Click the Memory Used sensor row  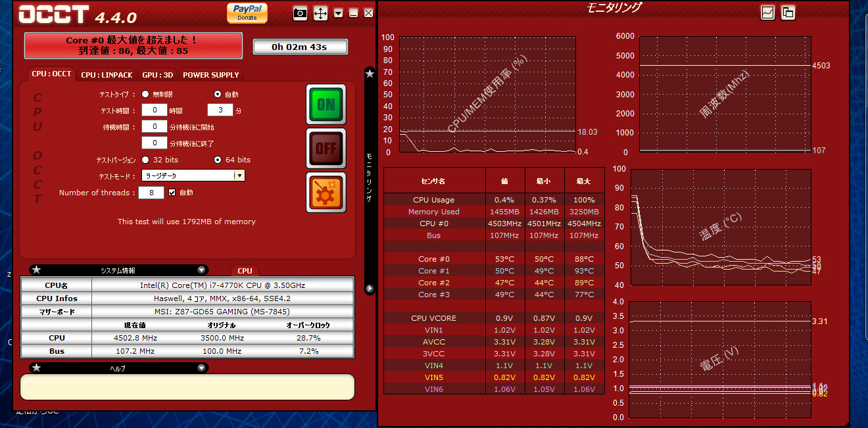[494, 212]
